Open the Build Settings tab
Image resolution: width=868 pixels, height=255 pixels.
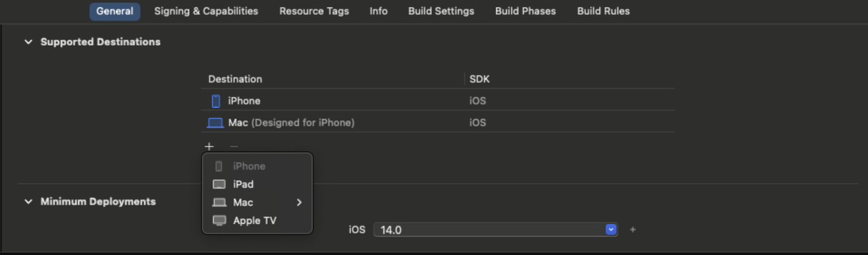tap(441, 11)
